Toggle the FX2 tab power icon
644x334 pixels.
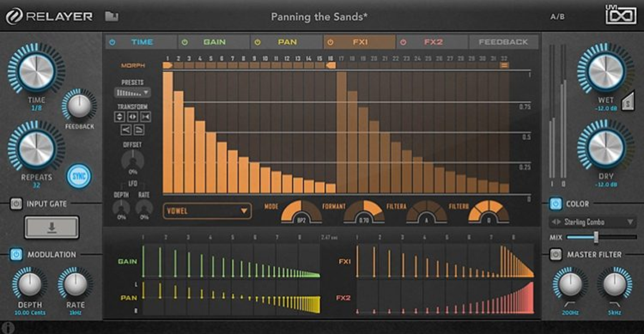coord(403,42)
